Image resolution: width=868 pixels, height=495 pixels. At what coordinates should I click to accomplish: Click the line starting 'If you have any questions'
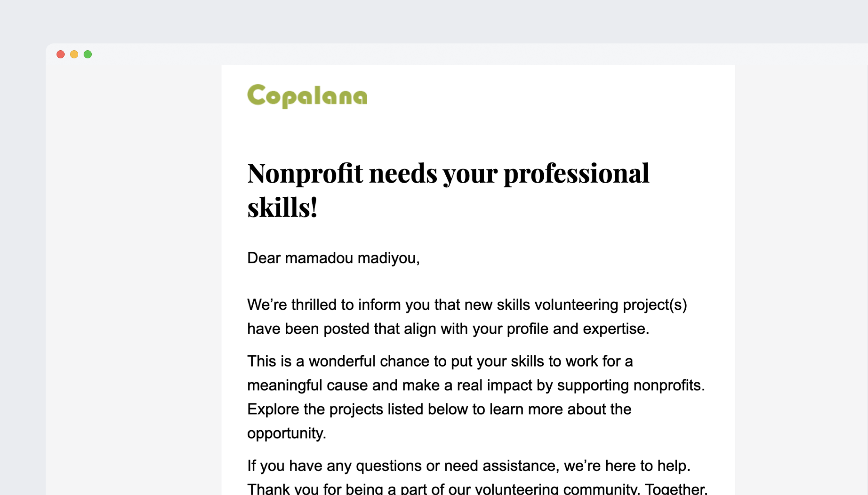pos(468,466)
